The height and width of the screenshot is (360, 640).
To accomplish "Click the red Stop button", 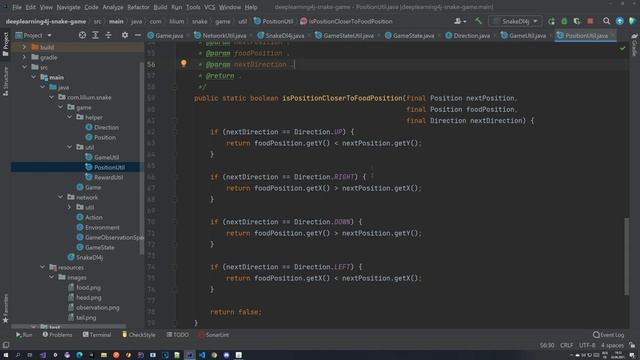I will (590, 21).
